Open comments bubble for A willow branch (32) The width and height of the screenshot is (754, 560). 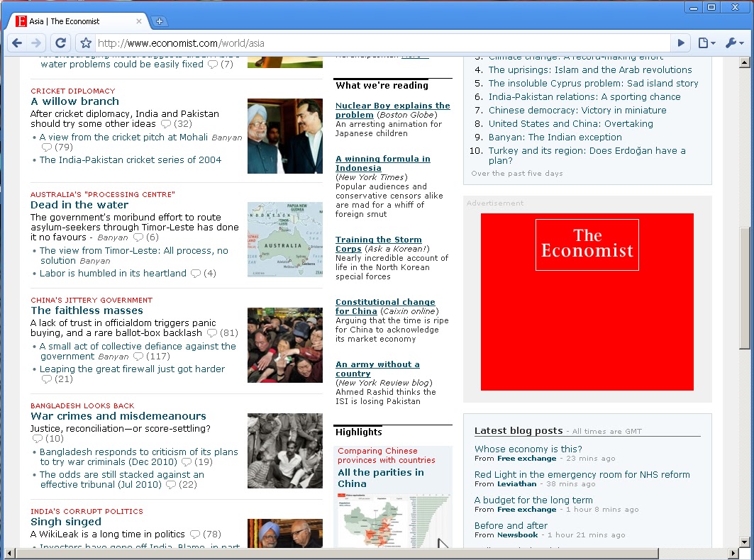165,124
